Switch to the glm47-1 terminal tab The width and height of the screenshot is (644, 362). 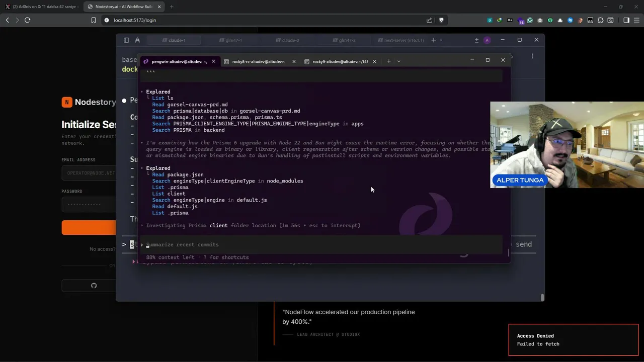[x=230, y=40]
